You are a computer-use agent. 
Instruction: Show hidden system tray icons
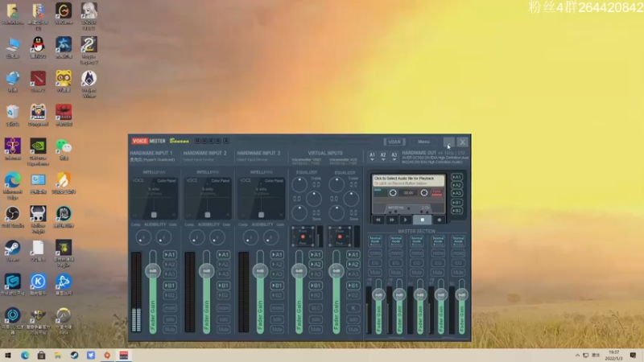click(577, 356)
